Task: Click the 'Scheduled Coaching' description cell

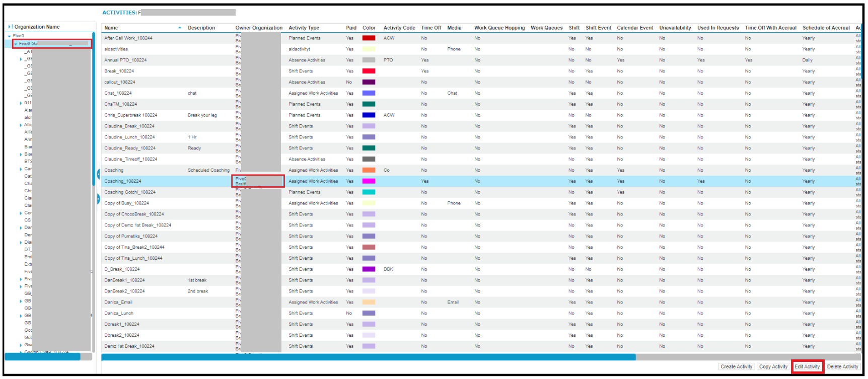Action: [x=208, y=170]
